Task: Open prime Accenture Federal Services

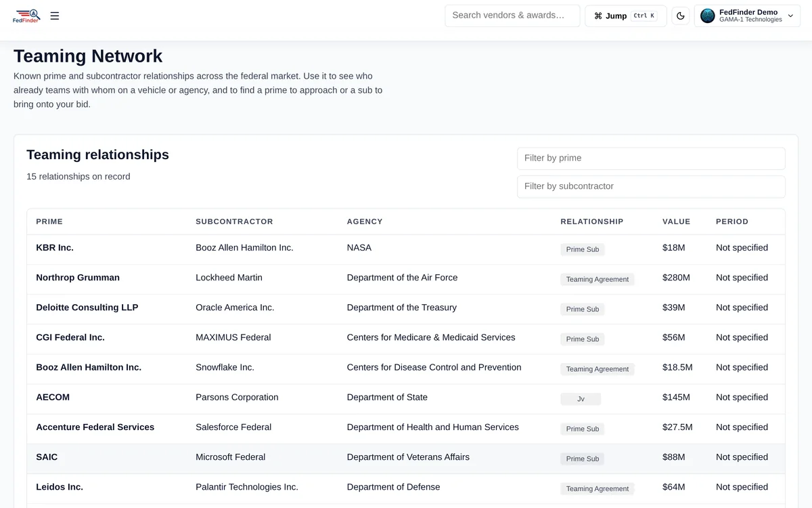Action: 95,427
